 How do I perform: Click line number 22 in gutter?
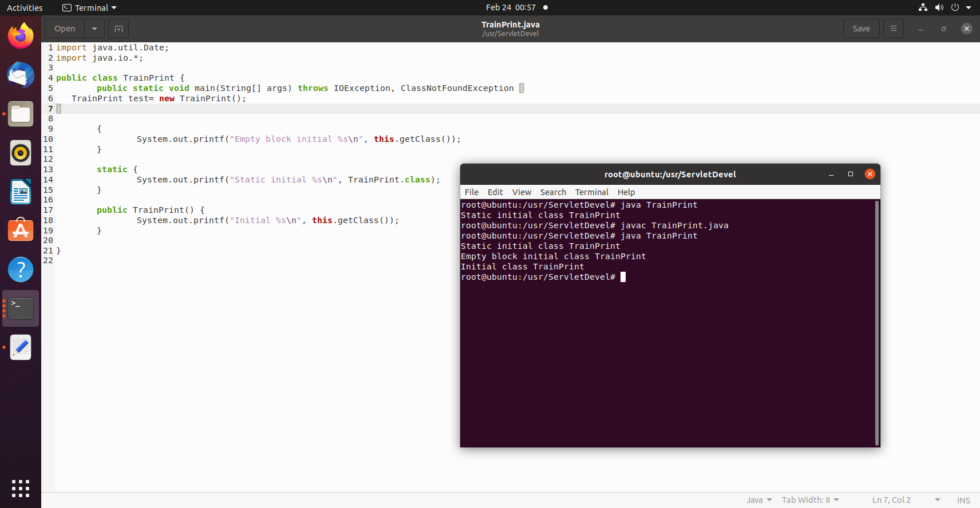[x=48, y=260]
